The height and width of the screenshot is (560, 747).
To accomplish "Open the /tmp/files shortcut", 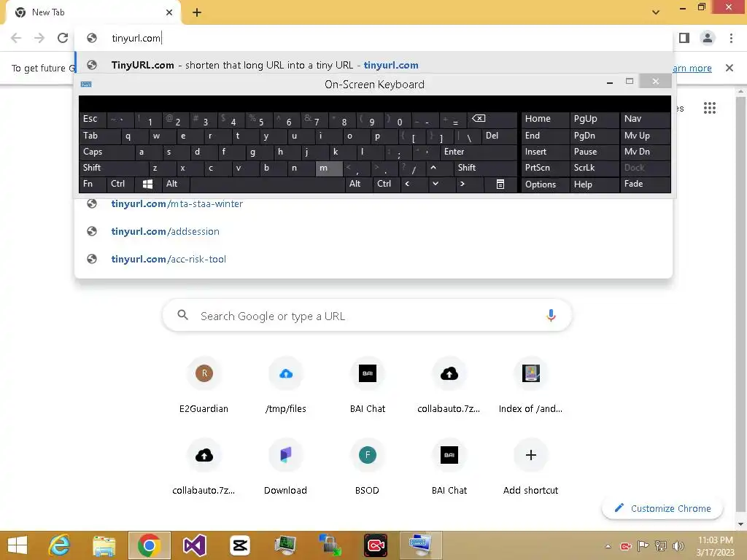I will pos(286,386).
